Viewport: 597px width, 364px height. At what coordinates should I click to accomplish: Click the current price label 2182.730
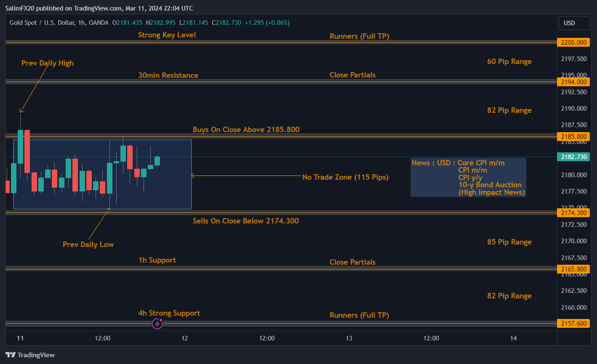pos(573,156)
